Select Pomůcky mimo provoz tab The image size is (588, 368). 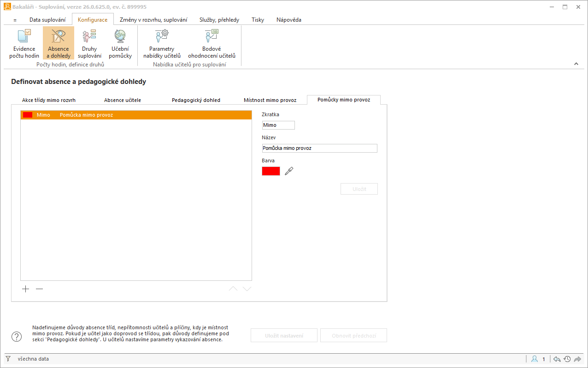(344, 100)
